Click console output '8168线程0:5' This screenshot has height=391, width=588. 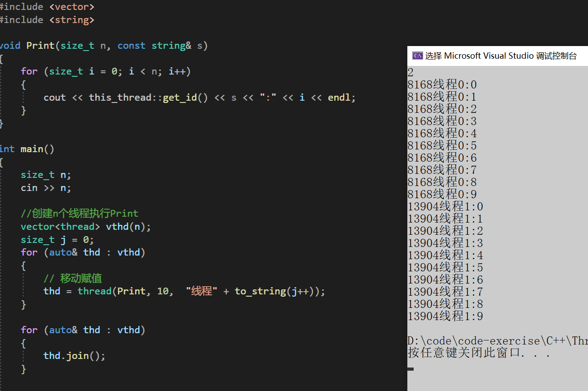(442, 146)
